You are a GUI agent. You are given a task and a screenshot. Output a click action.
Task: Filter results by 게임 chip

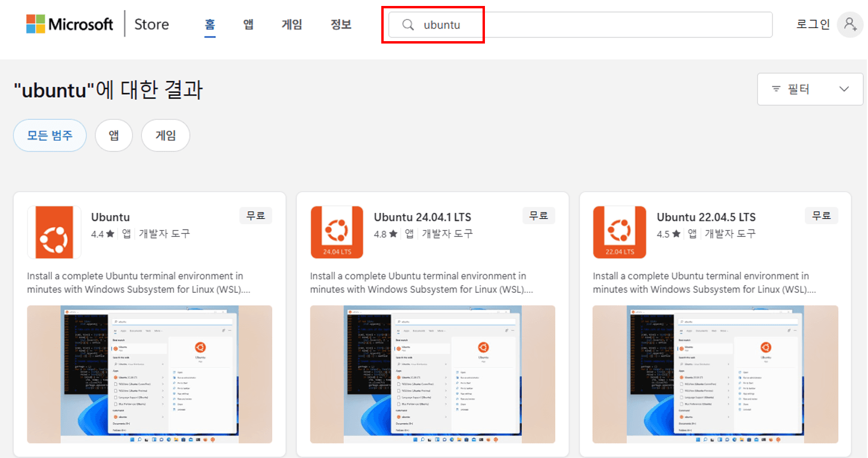(x=166, y=135)
